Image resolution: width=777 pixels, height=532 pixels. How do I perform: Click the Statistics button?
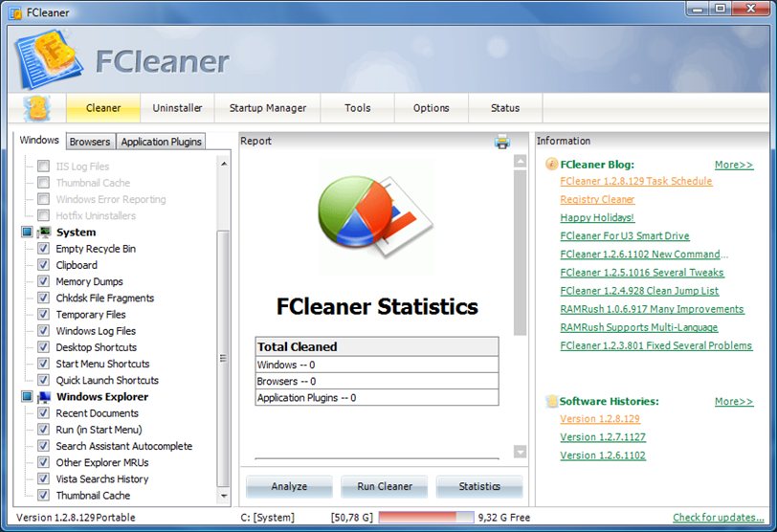tap(479, 486)
